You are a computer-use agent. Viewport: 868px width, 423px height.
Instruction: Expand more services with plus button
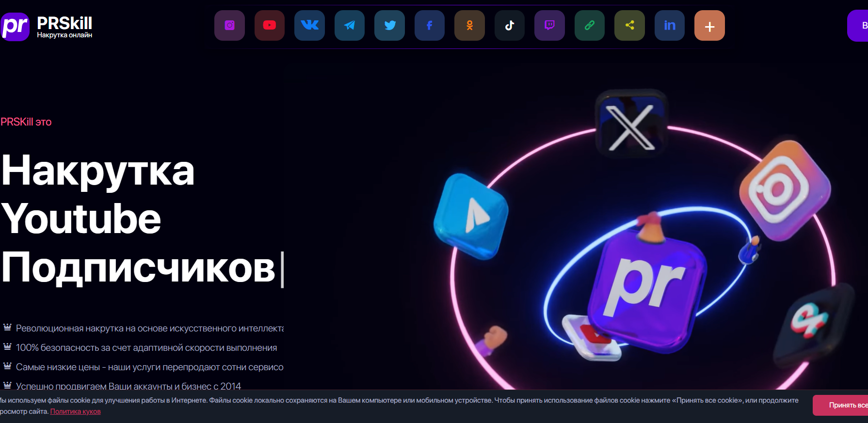point(709,25)
